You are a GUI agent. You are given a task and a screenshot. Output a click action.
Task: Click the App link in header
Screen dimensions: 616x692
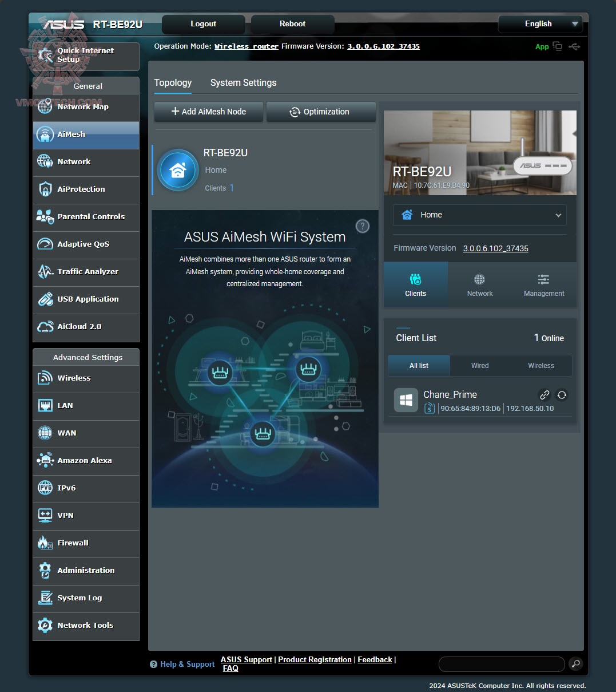coord(542,47)
